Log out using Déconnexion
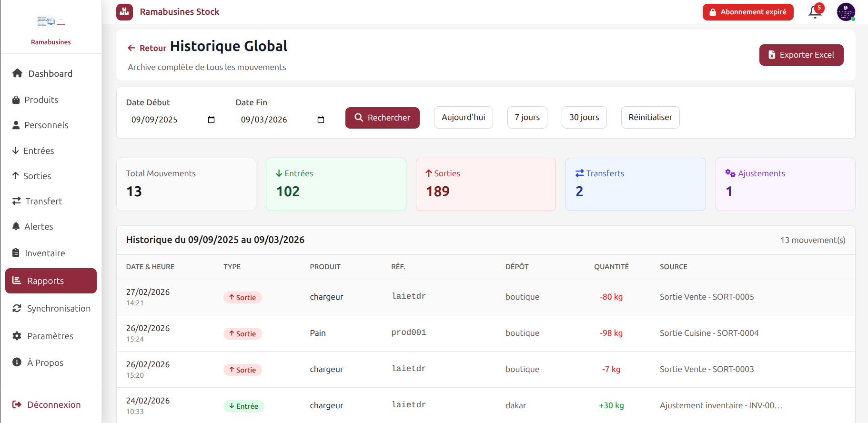Screen dimensions: 868x423 (x=53, y=405)
